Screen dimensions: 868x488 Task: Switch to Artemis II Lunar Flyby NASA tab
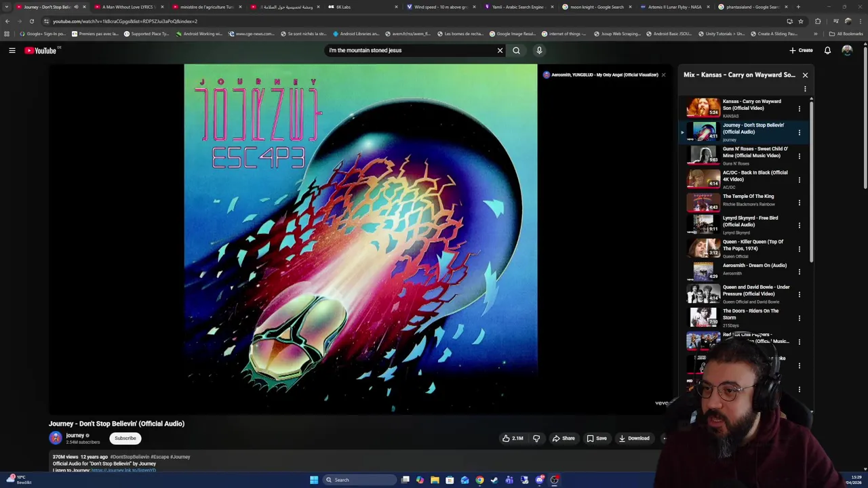click(x=675, y=7)
